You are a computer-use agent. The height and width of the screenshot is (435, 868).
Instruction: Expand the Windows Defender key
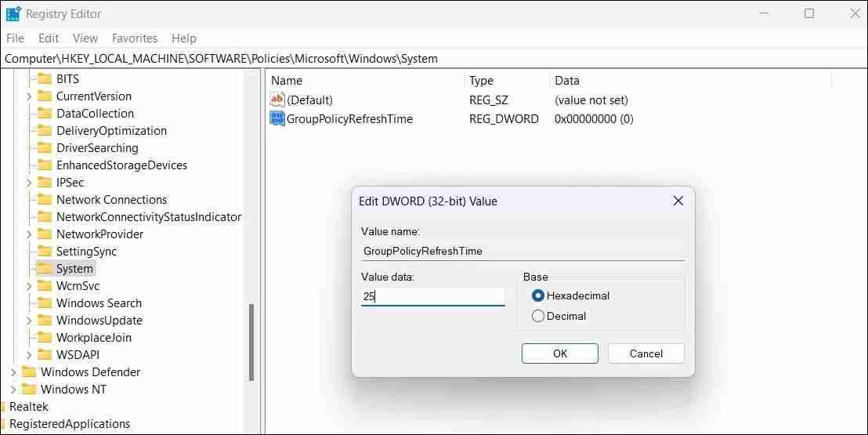(13, 372)
